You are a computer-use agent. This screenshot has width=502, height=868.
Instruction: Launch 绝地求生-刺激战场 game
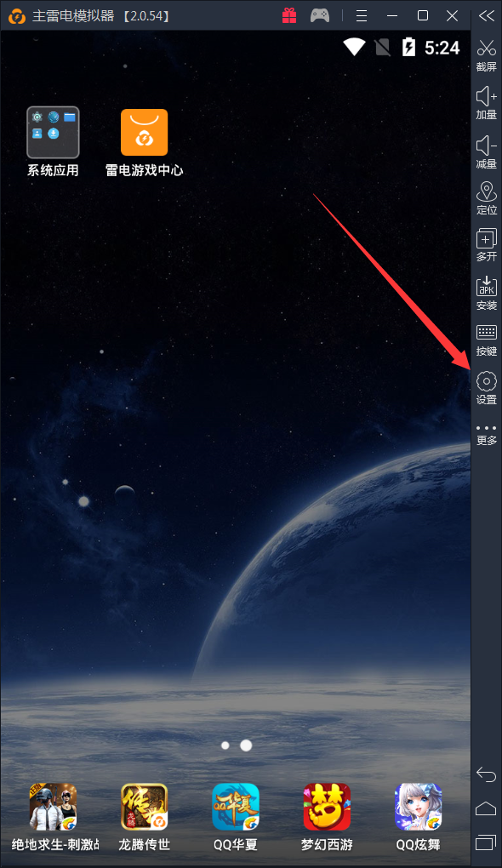point(53,807)
